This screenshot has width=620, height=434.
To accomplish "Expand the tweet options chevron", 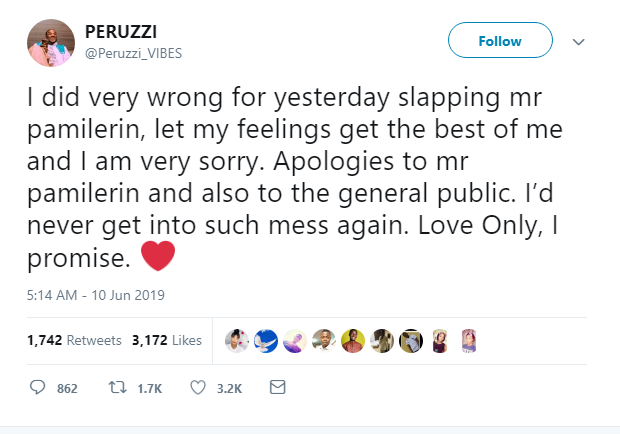I will pos(577,43).
